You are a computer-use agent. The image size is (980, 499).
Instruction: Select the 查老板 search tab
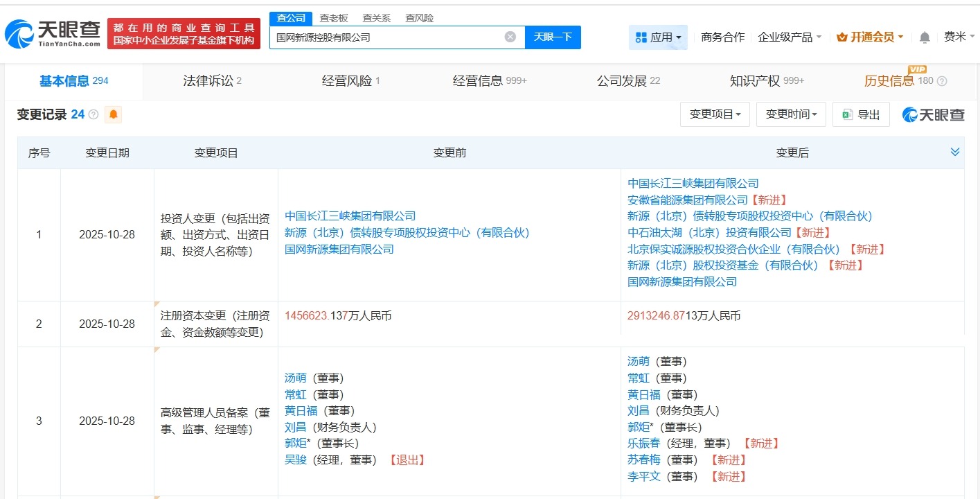[333, 17]
